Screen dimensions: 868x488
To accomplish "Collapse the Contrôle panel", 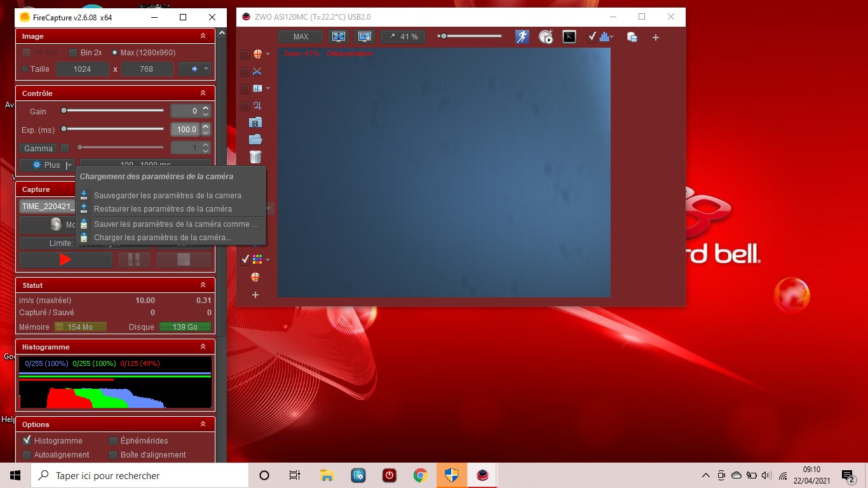I will pos(203,93).
